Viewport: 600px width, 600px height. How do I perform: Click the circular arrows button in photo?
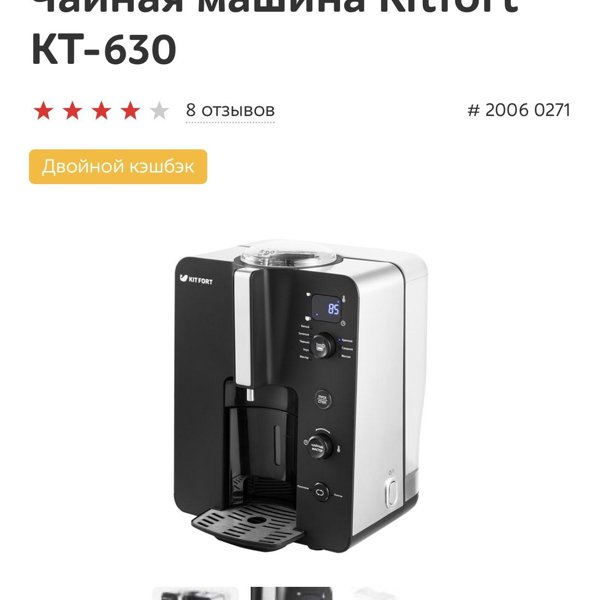point(321,492)
